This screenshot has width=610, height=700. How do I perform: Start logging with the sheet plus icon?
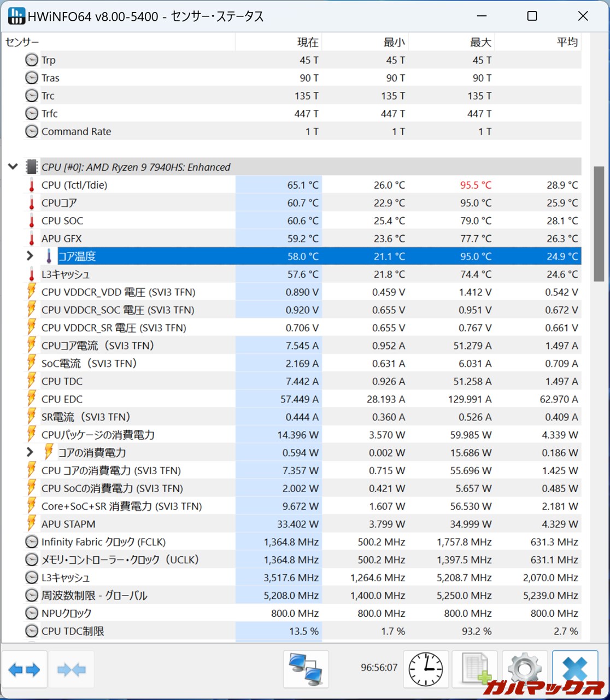pos(474,669)
